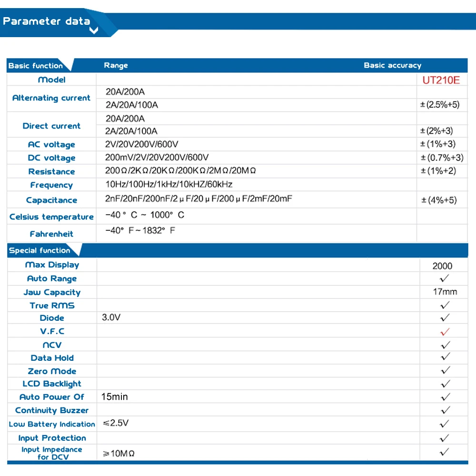Click the LCD Backlight checkmark
This screenshot has height=476, width=476.
pyautogui.click(x=446, y=384)
